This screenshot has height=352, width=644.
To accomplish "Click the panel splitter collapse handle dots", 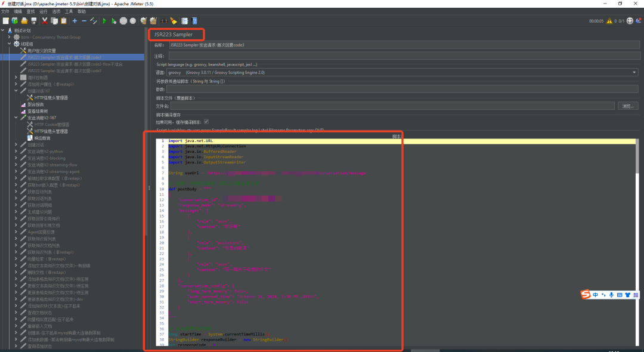I will coord(149,188).
